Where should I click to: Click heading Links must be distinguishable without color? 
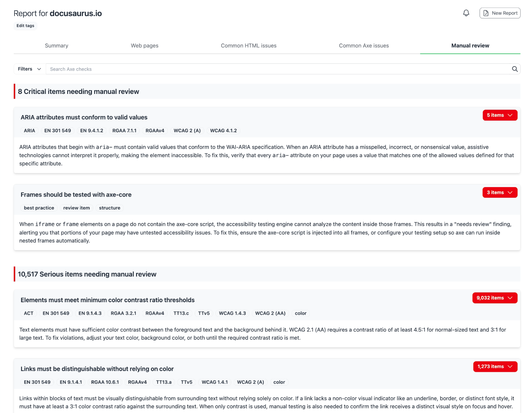[x=97, y=369]
